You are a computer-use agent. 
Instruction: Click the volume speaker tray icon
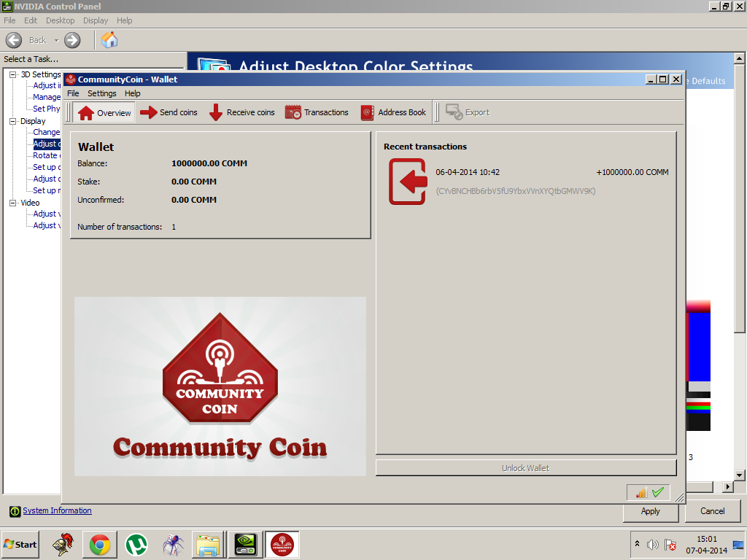(x=653, y=544)
